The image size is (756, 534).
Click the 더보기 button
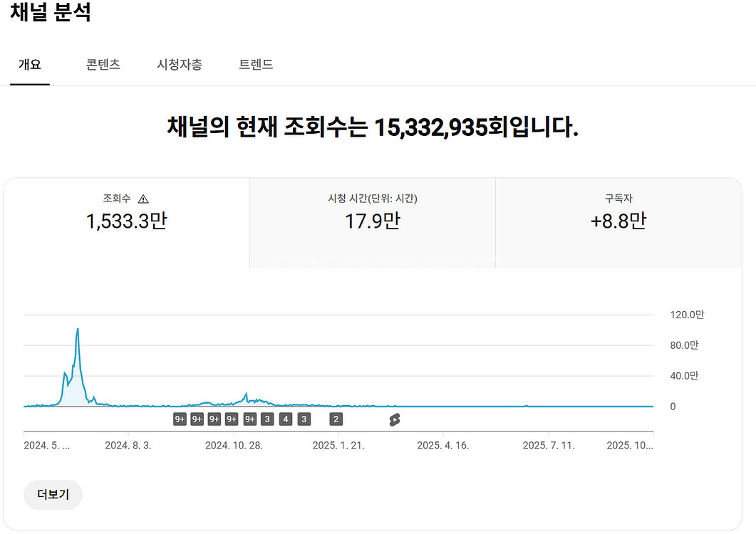[x=53, y=495]
